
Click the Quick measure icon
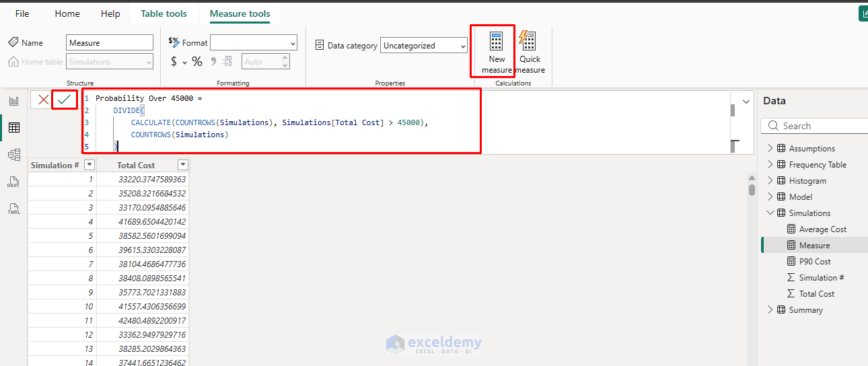tap(528, 41)
